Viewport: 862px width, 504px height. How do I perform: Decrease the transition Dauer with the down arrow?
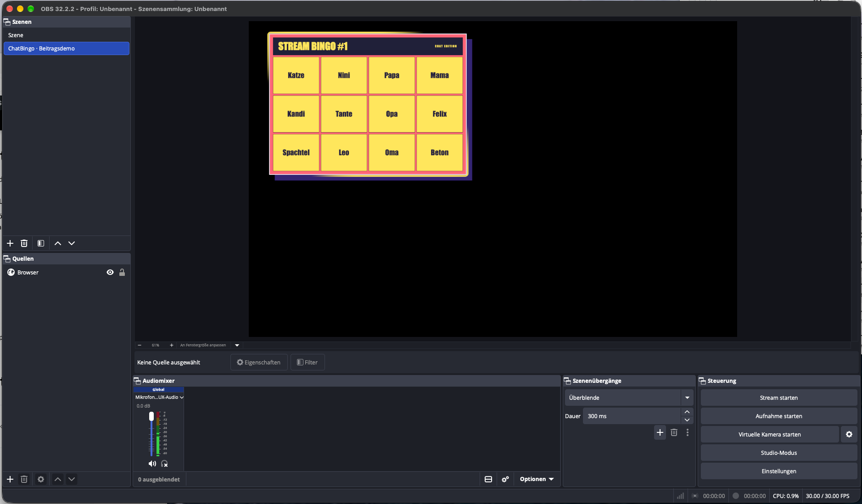pyautogui.click(x=687, y=420)
